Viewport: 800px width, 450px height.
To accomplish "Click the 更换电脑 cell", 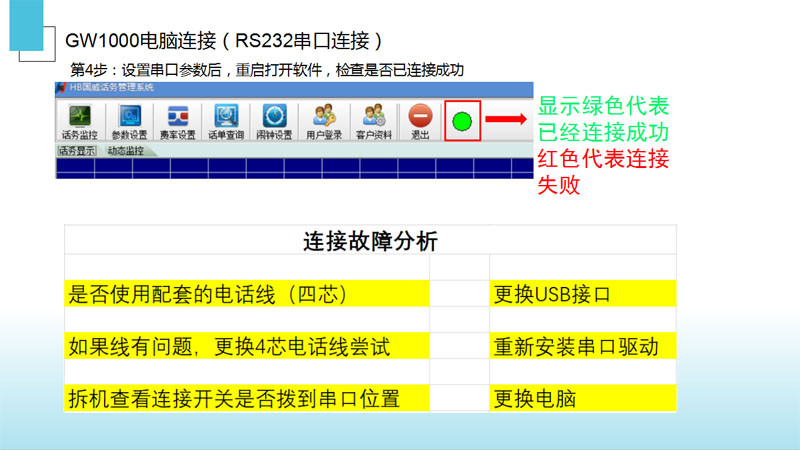I will point(582,398).
